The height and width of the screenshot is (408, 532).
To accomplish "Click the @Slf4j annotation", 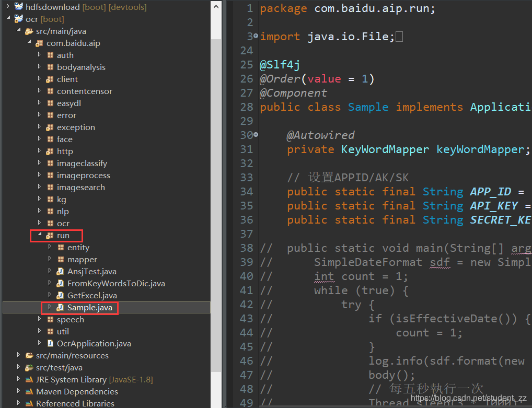I will click(x=280, y=65).
